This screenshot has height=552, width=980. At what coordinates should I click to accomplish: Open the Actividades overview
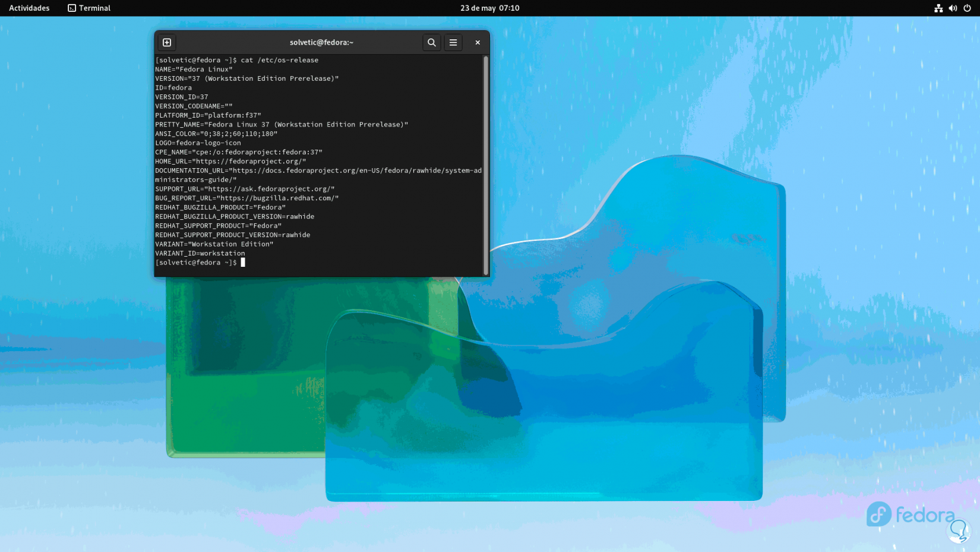click(29, 8)
